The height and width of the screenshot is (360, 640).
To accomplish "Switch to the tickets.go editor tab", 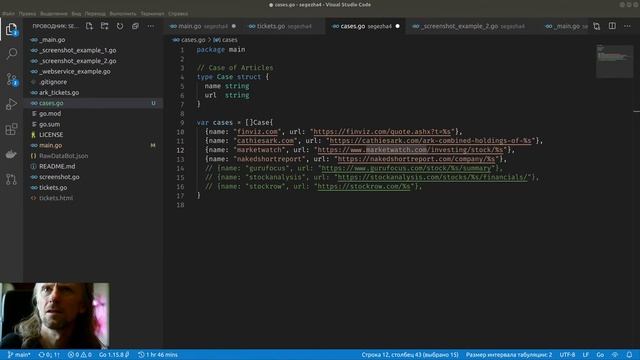I will click(x=284, y=26).
